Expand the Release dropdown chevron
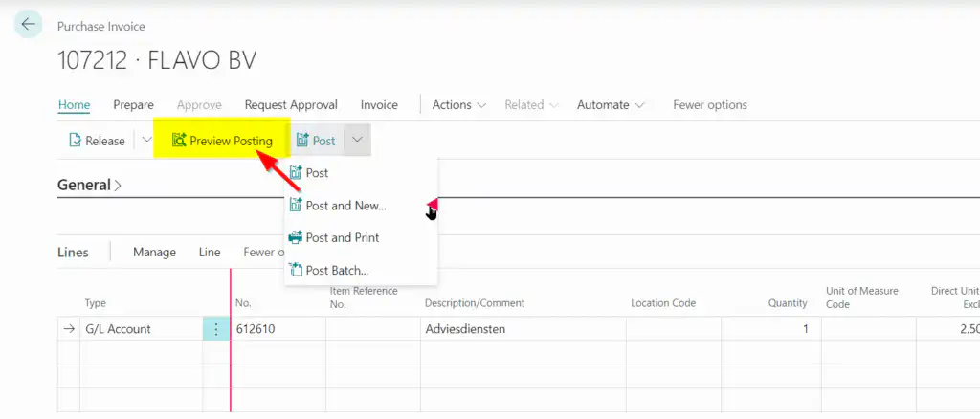980x419 pixels. pyautogui.click(x=146, y=141)
